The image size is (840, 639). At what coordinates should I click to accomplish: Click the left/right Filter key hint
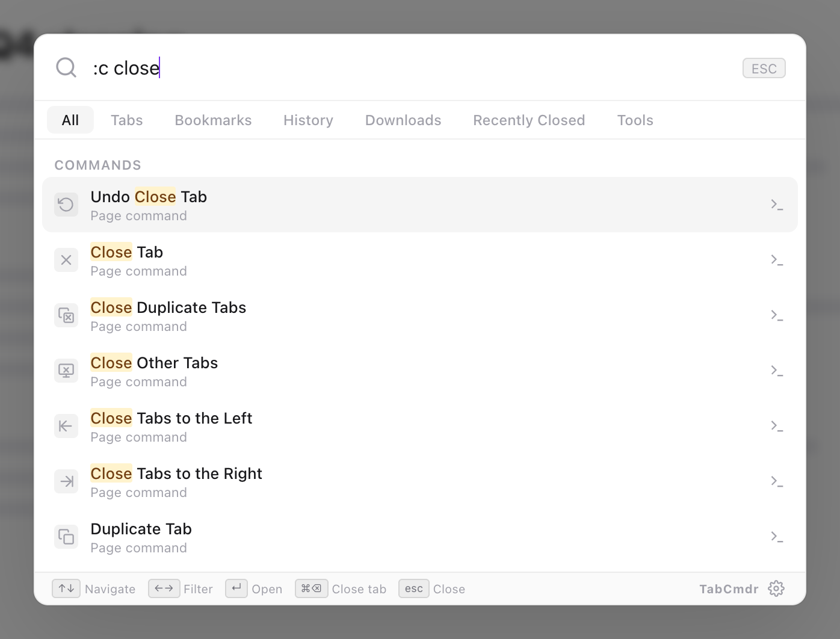pyautogui.click(x=164, y=588)
